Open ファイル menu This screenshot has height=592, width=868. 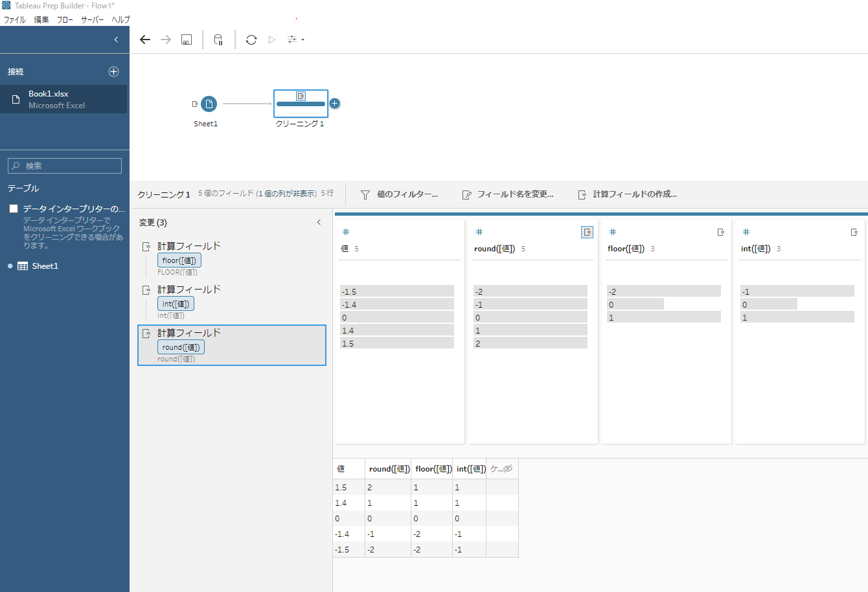click(x=15, y=20)
